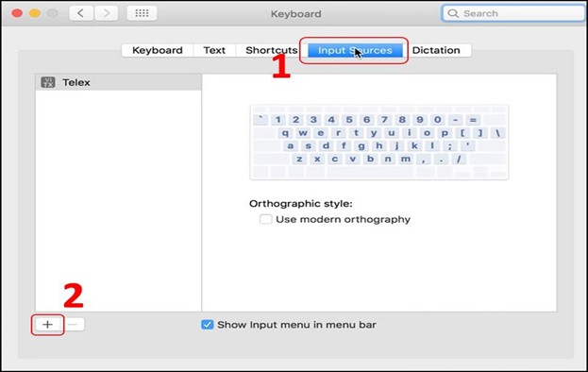Go forward with the right chevron button
The width and height of the screenshot is (588, 372).
107,13
